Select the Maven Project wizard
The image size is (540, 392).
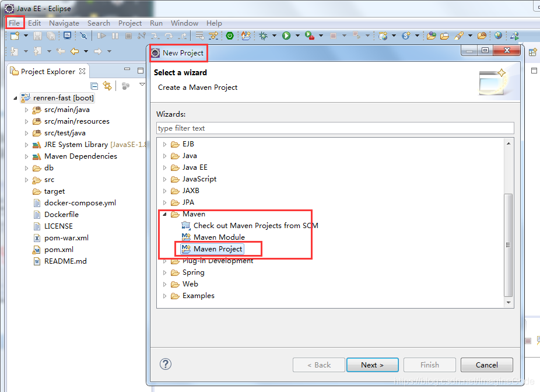click(x=212, y=249)
